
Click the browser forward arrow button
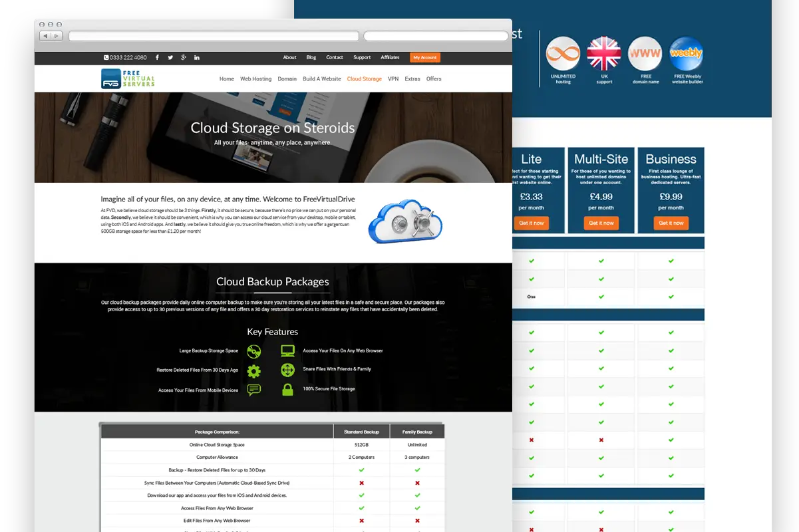(57, 36)
